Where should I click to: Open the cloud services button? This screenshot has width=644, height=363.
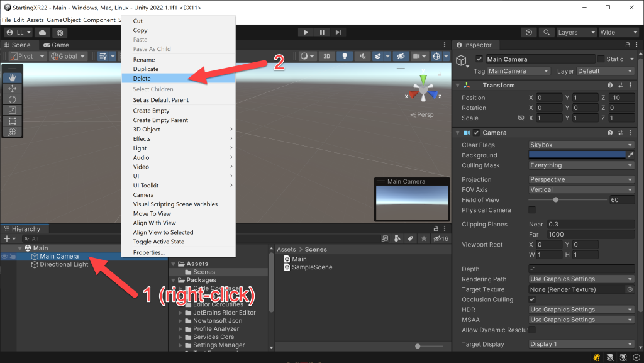(42, 33)
